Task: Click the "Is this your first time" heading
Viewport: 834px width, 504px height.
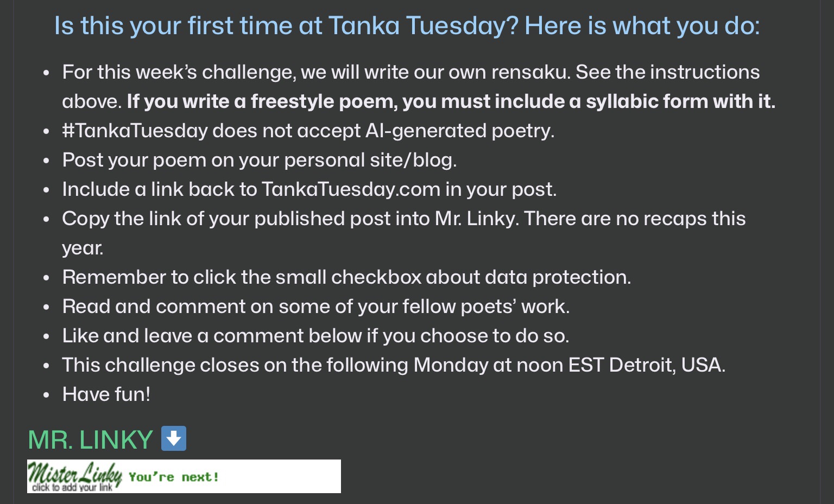Action: pos(407,25)
